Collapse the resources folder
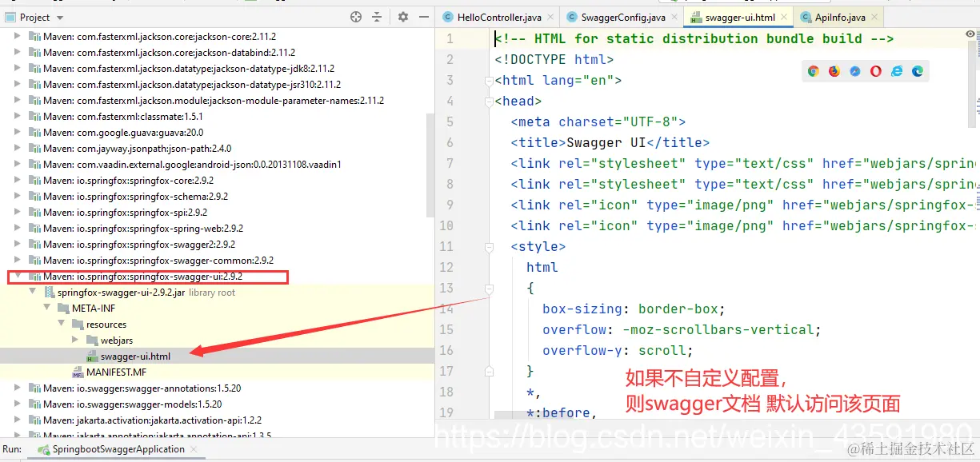Image resolution: width=980 pixels, height=462 pixels. (x=62, y=325)
